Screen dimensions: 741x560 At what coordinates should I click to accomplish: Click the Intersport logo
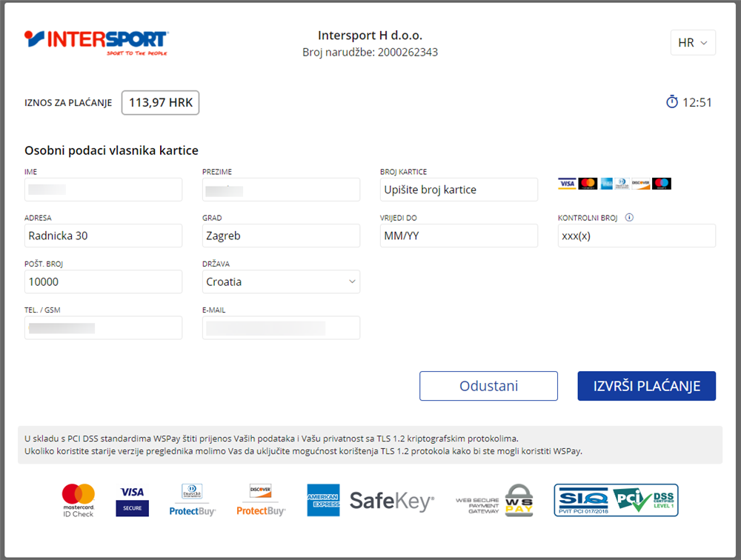click(x=96, y=43)
